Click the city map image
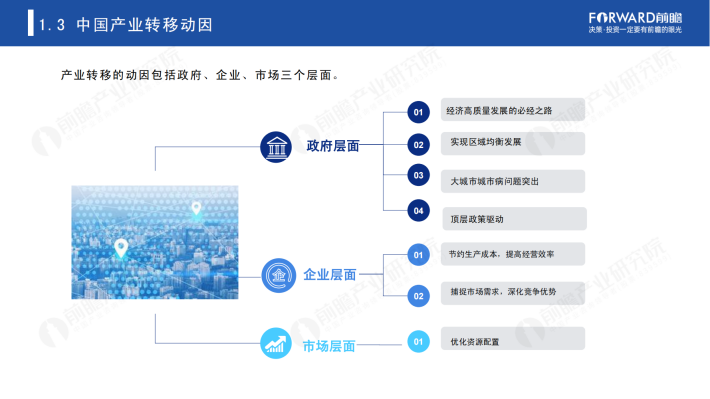This screenshot has height=399, width=710. click(x=155, y=242)
